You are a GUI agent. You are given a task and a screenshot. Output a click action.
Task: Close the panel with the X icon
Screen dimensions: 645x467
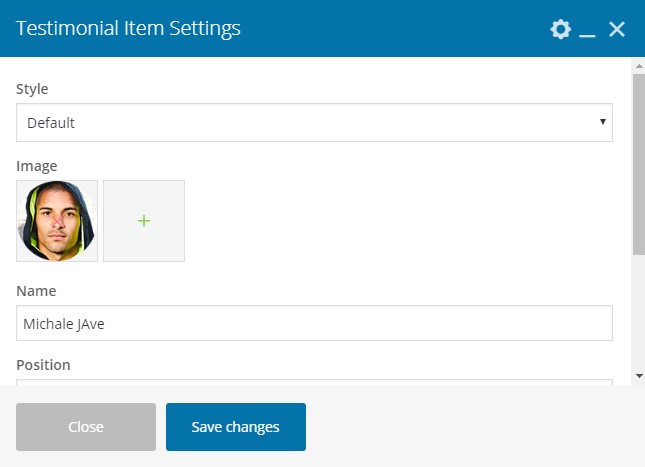pyautogui.click(x=617, y=29)
